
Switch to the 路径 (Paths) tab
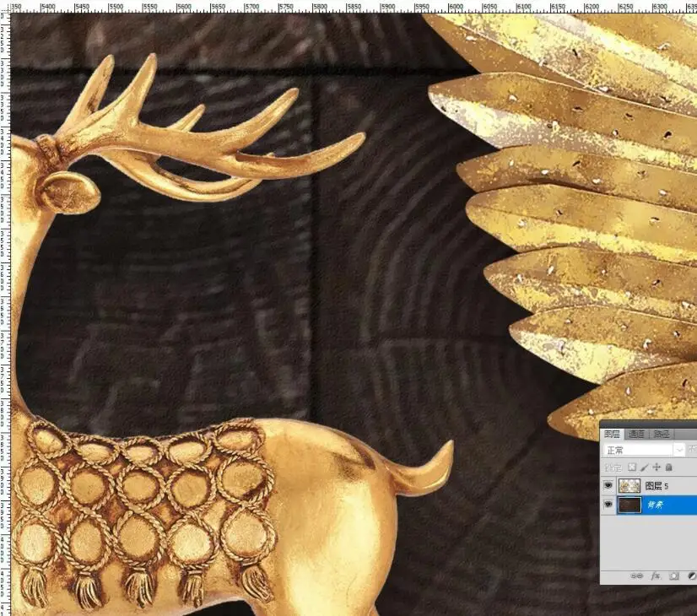point(662,434)
